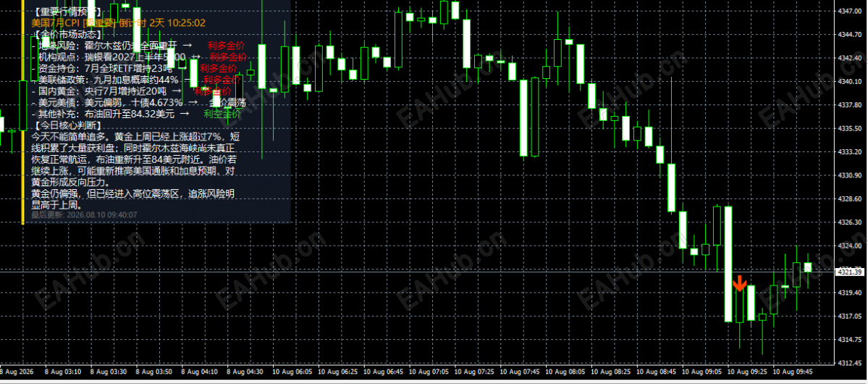868x384 pixels.
Task: Click the 4337.80 price axis label
Action: (851, 105)
